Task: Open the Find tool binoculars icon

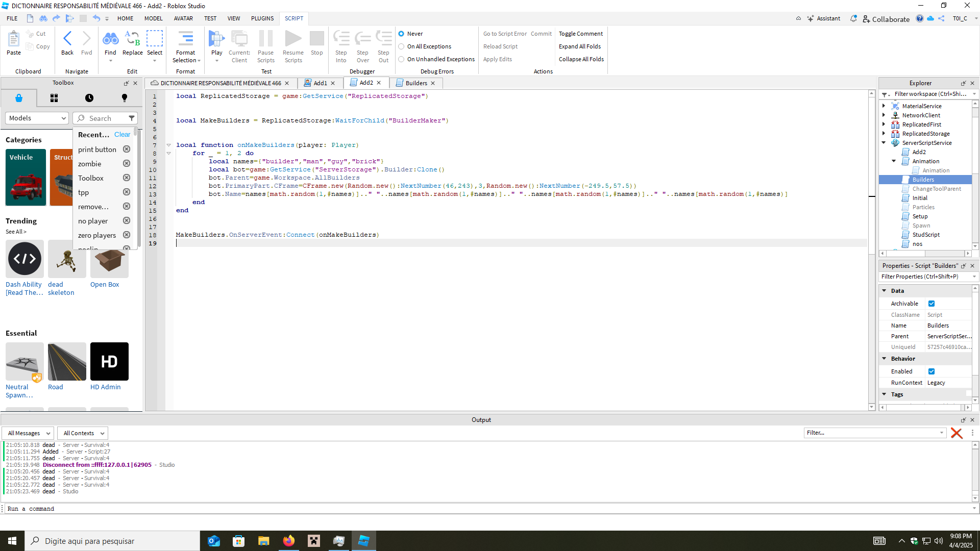Action: pyautogui.click(x=110, y=39)
